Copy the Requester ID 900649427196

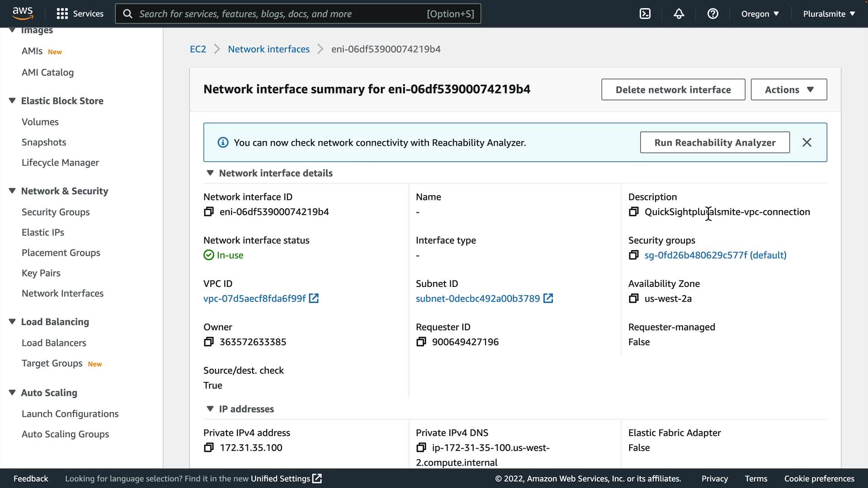coord(421,342)
